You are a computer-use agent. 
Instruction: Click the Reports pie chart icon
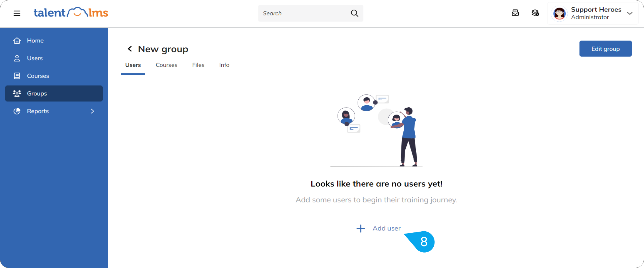(x=17, y=111)
